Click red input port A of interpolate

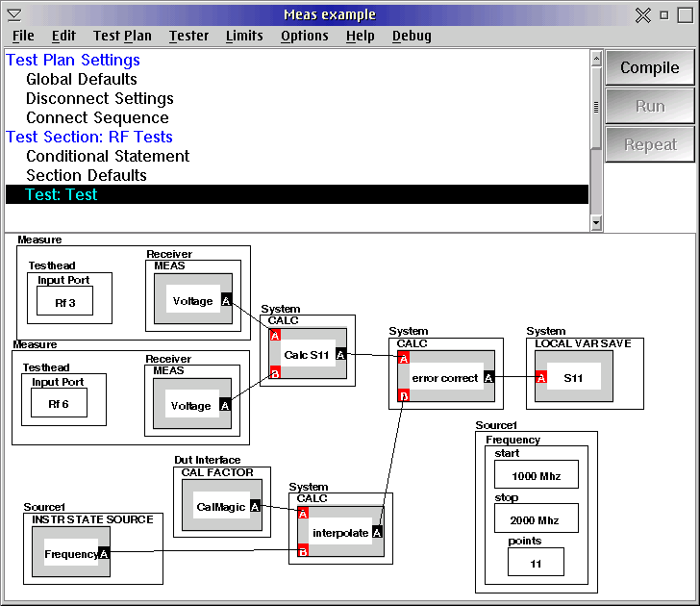point(303,514)
